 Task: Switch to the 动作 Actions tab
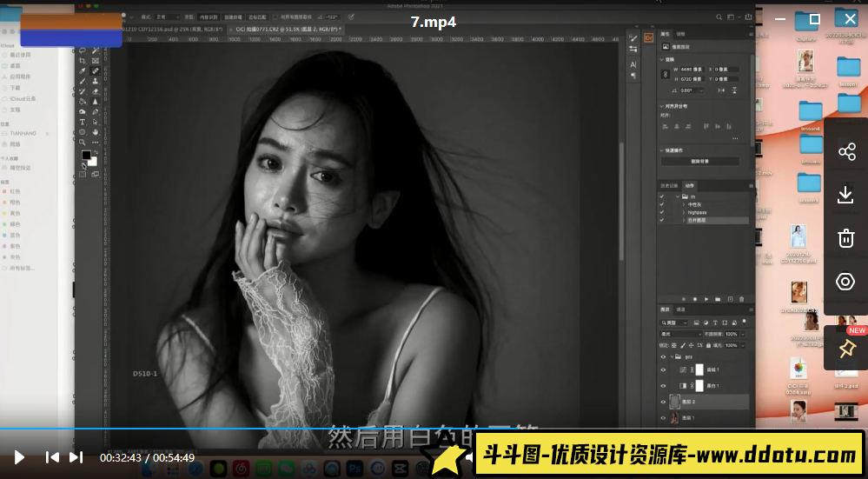[x=689, y=185]
